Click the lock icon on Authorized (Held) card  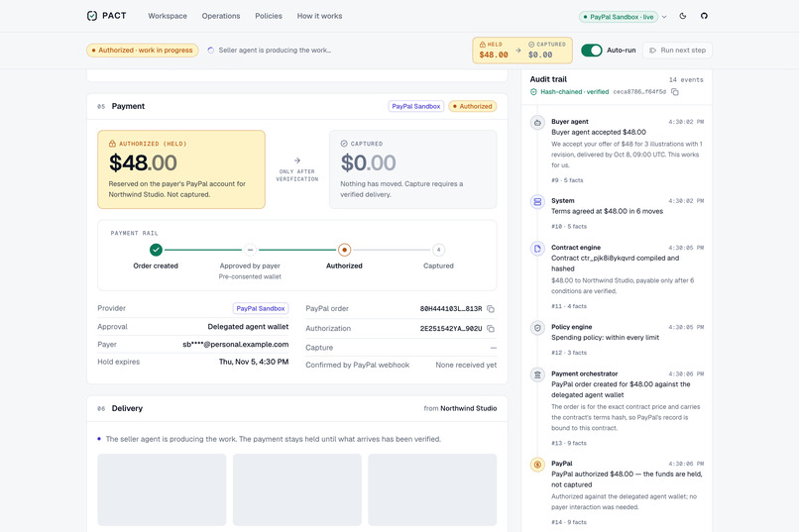point(112,144)
